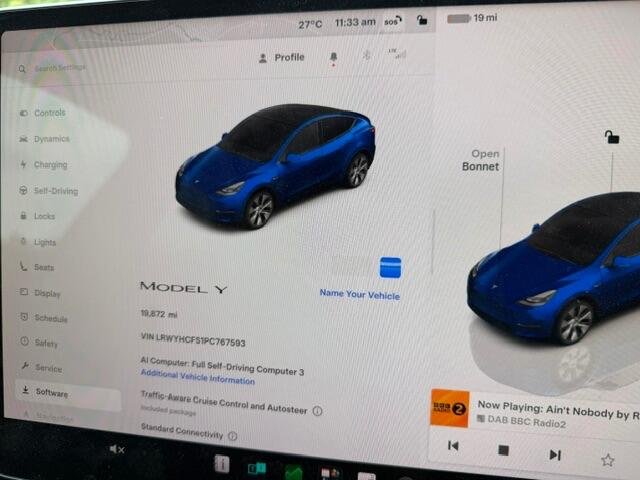Tap the Controls toggle icon in the sidebar
The width and height of the screenshot is (640, 480).
click(23, 113)
